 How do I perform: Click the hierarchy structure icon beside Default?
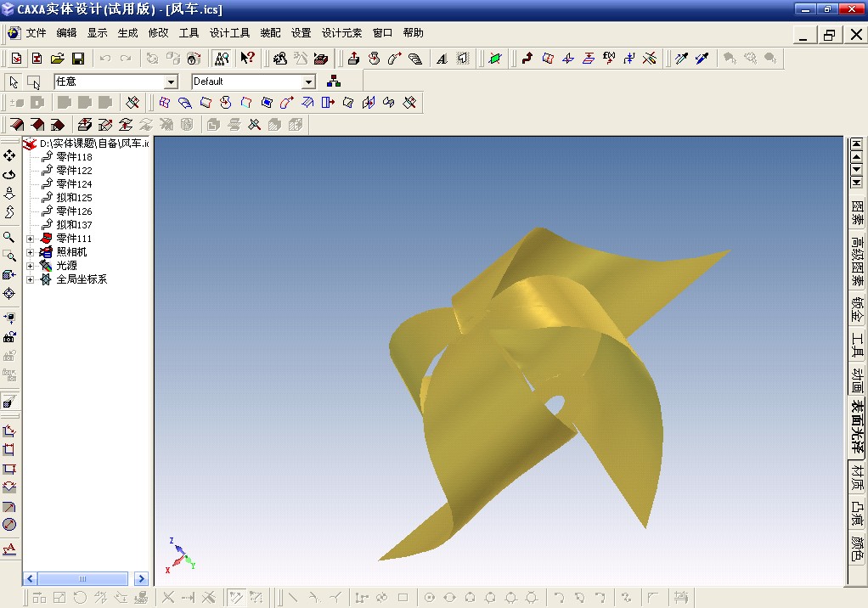pos(333,82)
